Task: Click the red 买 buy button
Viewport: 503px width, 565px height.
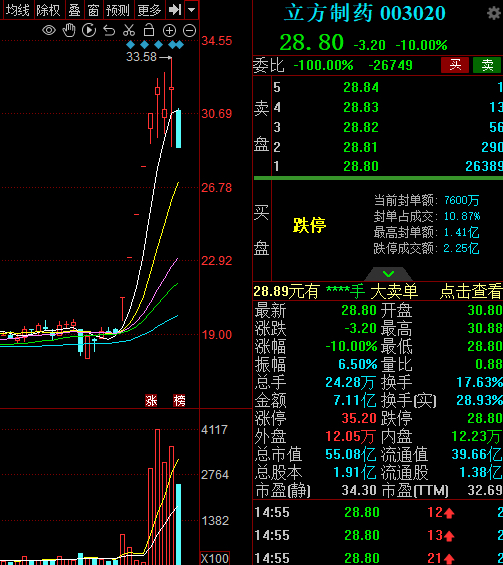Action: tap(455, 65)
